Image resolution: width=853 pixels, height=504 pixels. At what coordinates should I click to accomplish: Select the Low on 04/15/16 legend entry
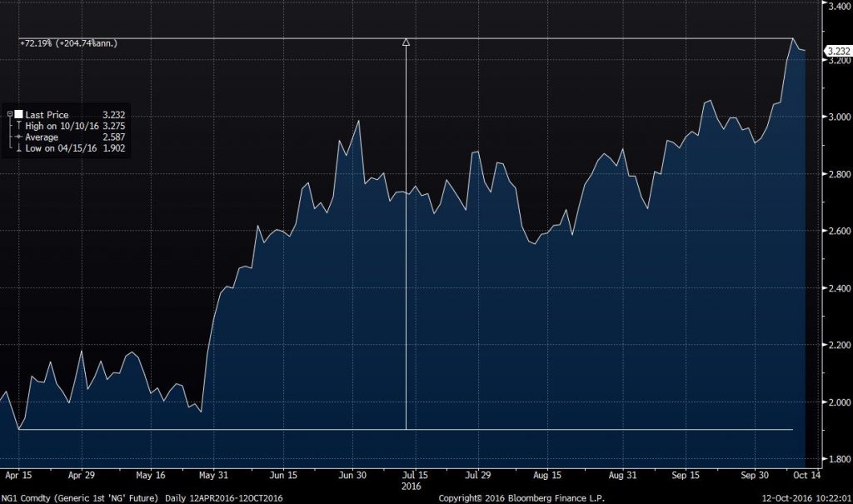(60, 147)
